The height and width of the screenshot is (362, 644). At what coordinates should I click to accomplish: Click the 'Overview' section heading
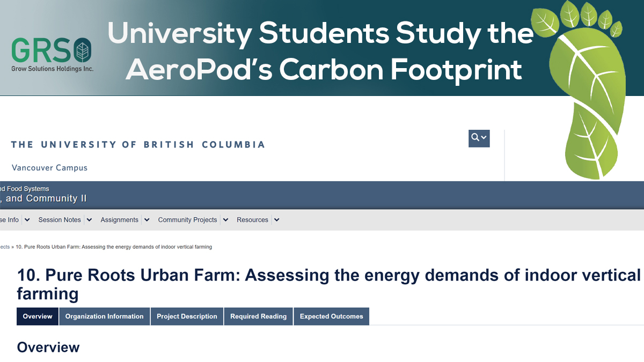coord(48,348)
